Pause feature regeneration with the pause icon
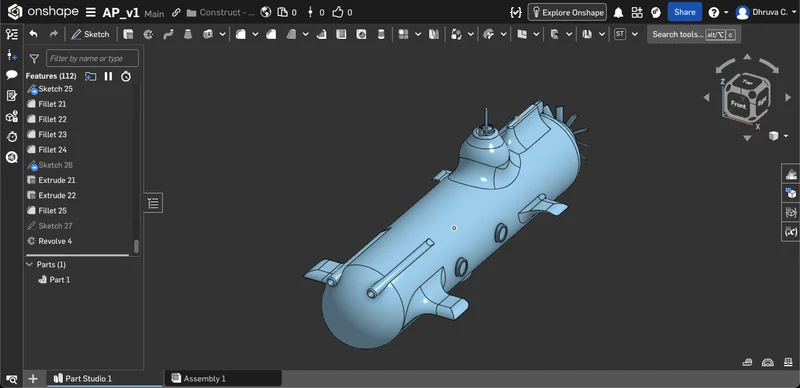This screenshot has height=388, width=800. coord(108,76)
